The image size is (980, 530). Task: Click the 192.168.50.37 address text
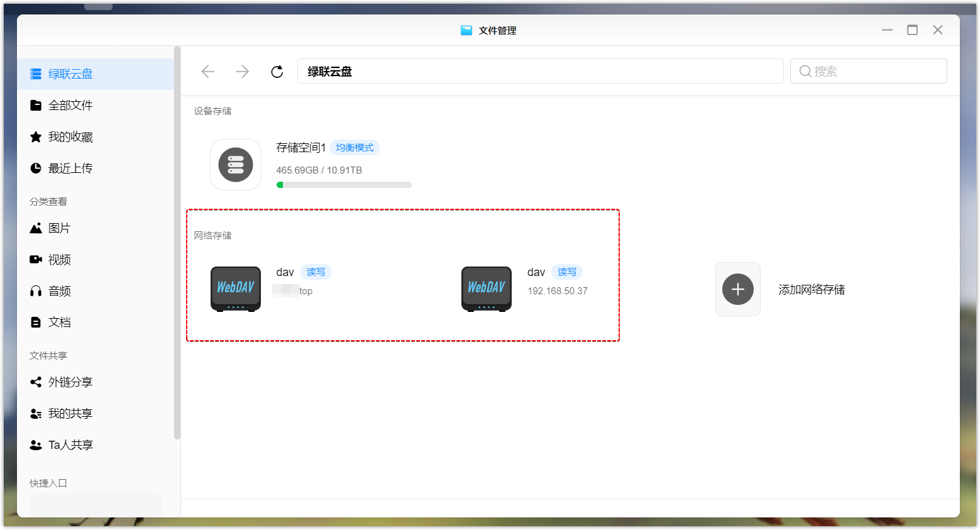(x=558, y=291)
